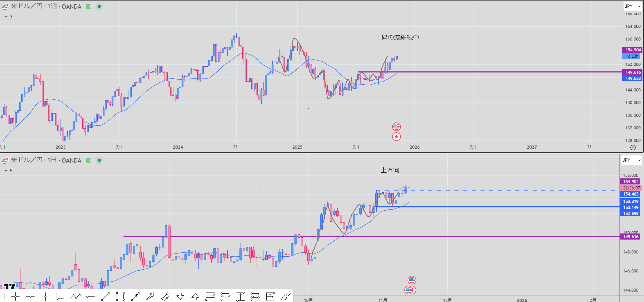This screenshot has width=644, height=302.
Task: Select the trend line tool
Action: click(x=105, y=297)
